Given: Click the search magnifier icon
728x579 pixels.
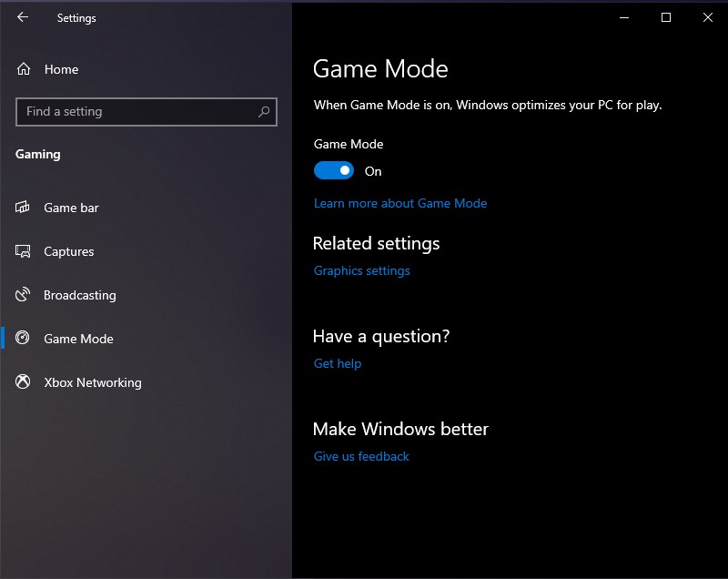Looking at the screenshot, I should (264, 111).
